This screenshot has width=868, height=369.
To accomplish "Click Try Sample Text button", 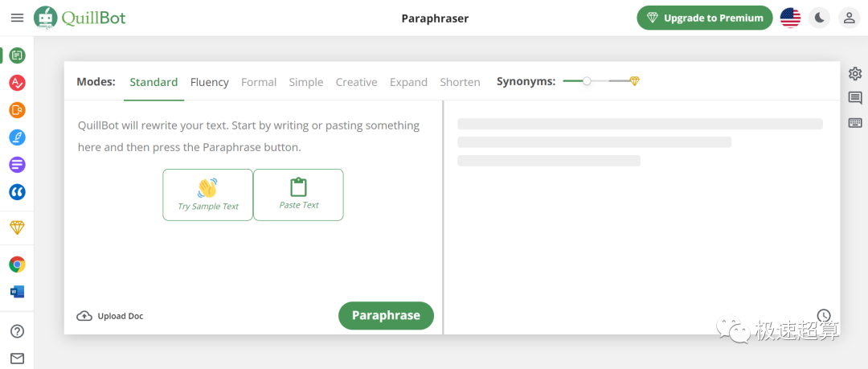I will tap(207, 195).
